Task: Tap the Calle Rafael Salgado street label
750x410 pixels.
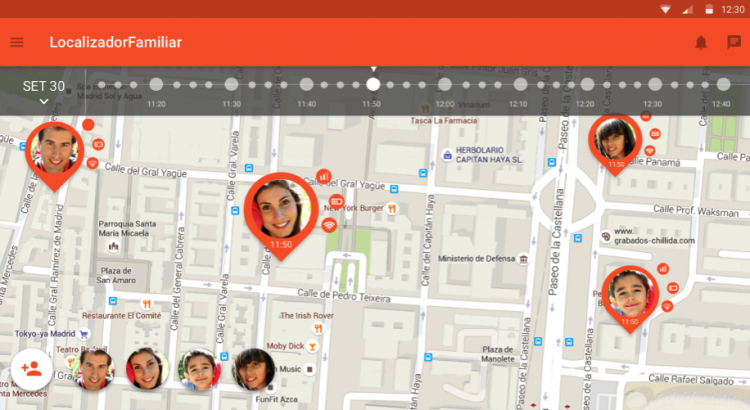Action: tap(691, 379)
